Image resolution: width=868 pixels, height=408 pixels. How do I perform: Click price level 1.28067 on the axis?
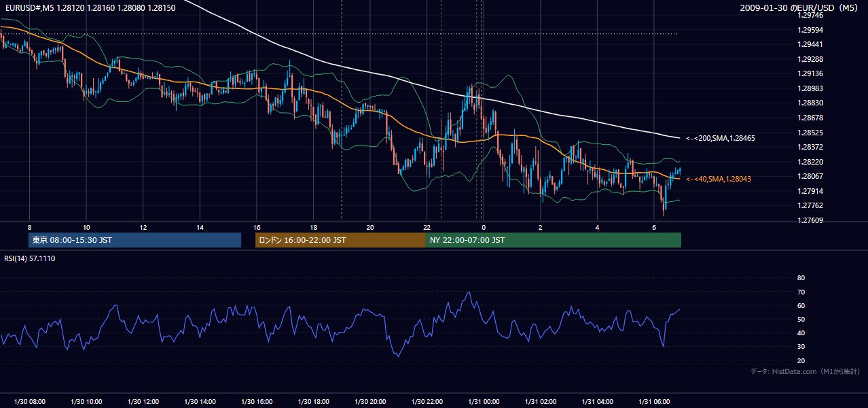pyautogui.click(x=811, y=176)
